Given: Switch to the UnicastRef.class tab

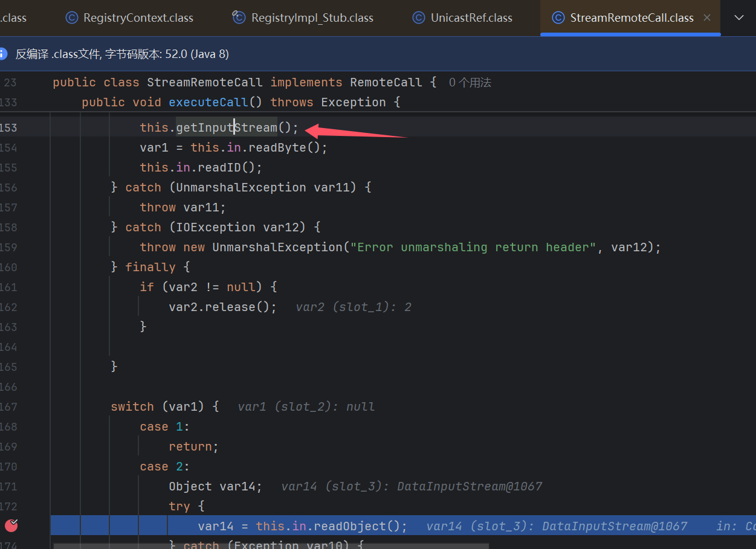Looking at the screenshot, I should tap(462, 18).
